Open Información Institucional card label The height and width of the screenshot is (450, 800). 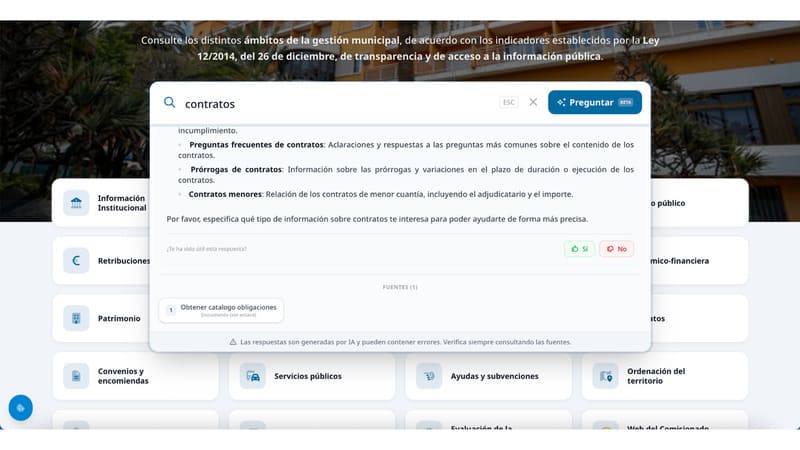pos(122,203)
